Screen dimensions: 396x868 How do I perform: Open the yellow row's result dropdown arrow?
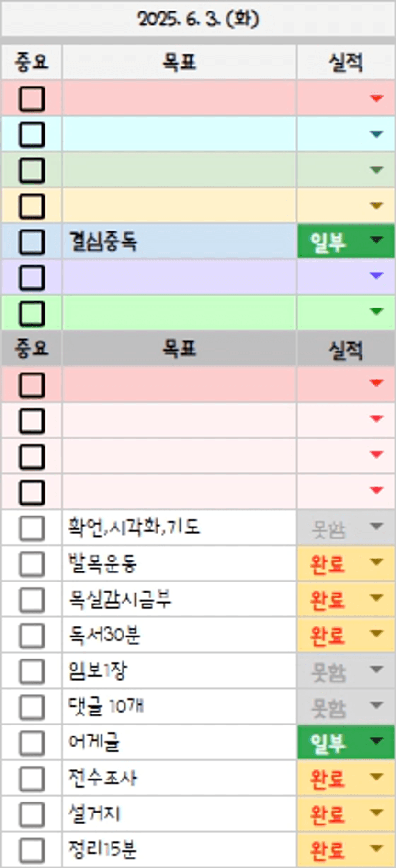(376, 206)
